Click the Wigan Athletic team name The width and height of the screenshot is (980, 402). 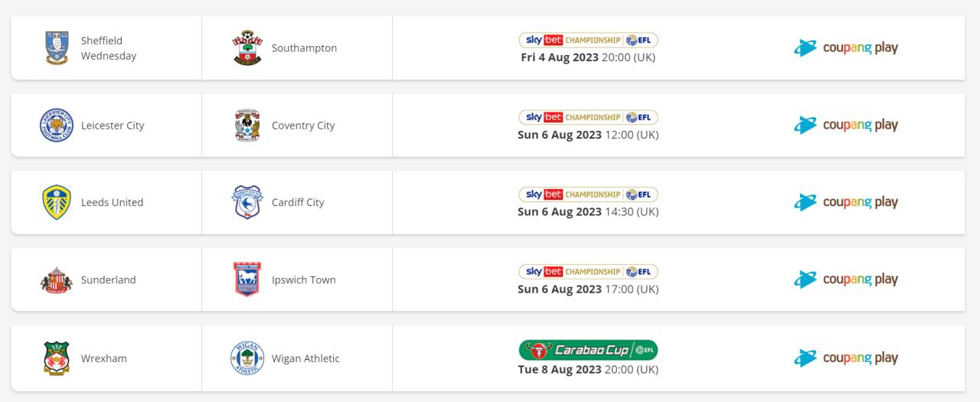(305, 358)
